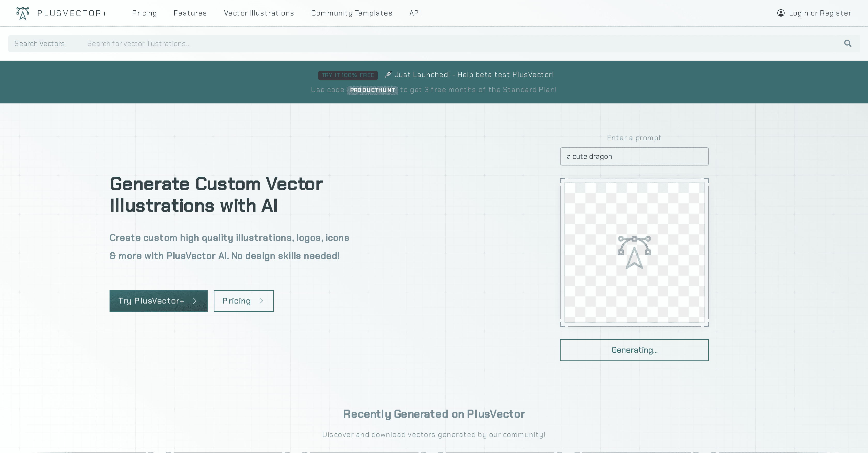Select Vector Illustrations in the navbar
Viewport: 868px width, 453px height.
pyautogui.click(x=259, y=13)
